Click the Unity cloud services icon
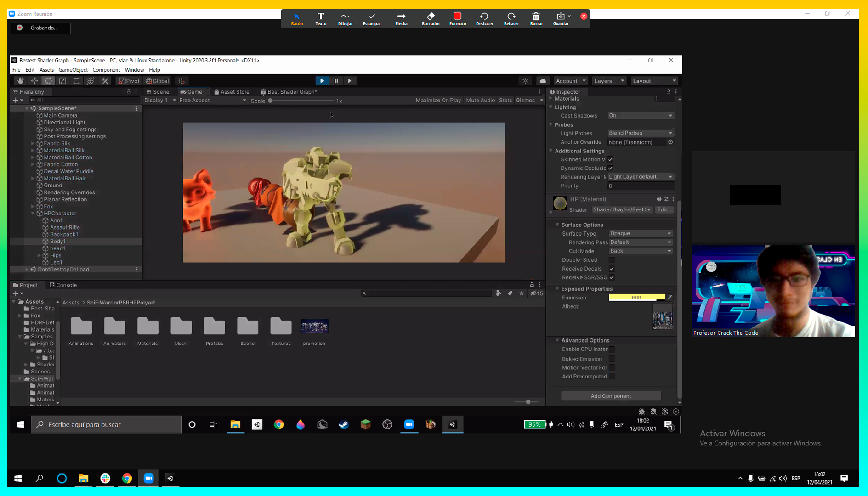 pos(543,81)
